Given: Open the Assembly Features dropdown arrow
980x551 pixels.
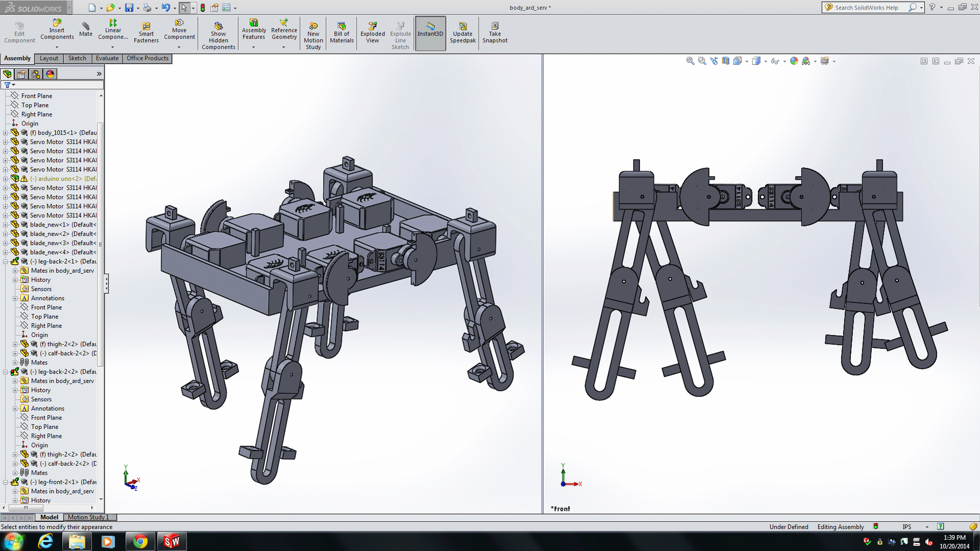Looking at the screenshot, I should click(x=254, y=47).
